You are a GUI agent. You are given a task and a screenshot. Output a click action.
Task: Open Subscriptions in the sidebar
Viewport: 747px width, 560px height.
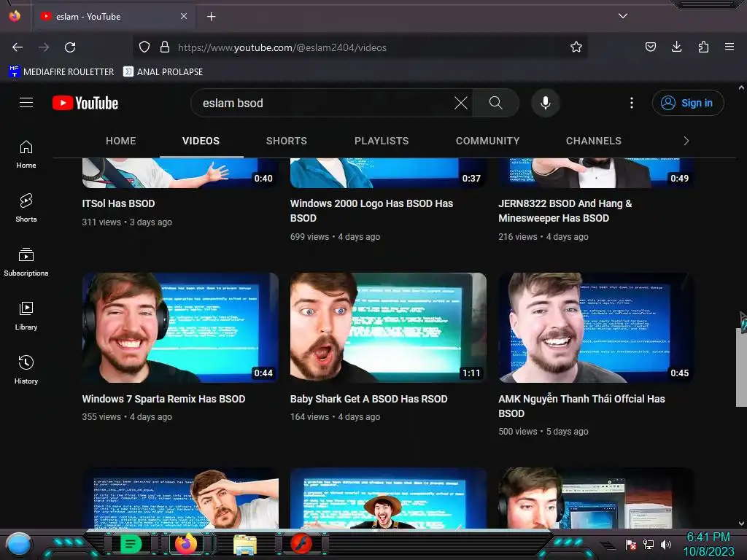(26, 262)
